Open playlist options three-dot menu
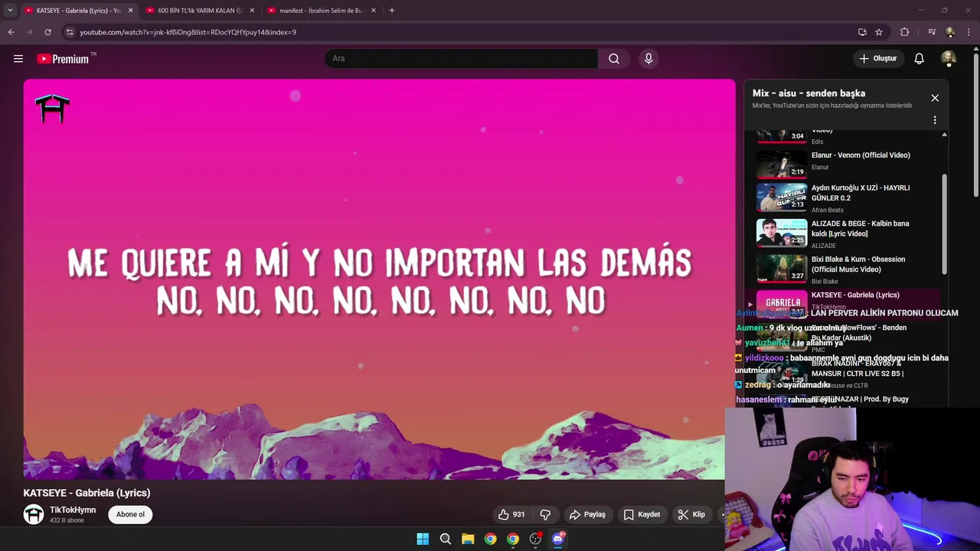 (x=935, y=120)
